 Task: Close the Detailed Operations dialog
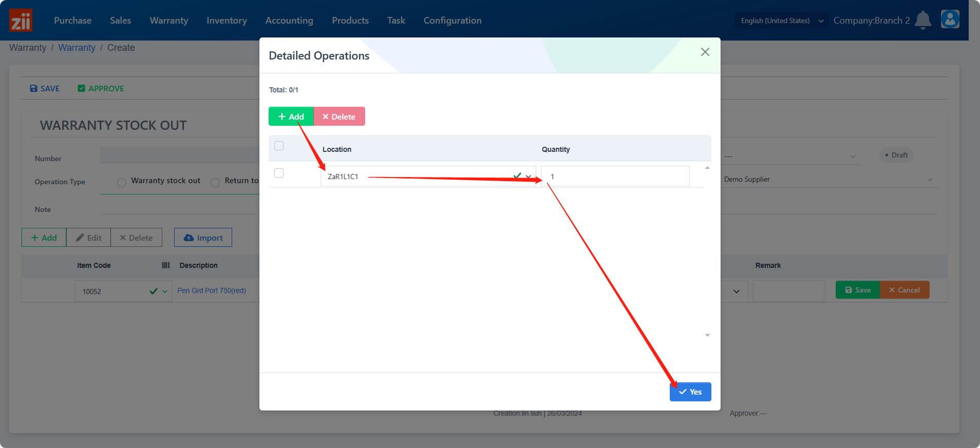tap(705, 52)
